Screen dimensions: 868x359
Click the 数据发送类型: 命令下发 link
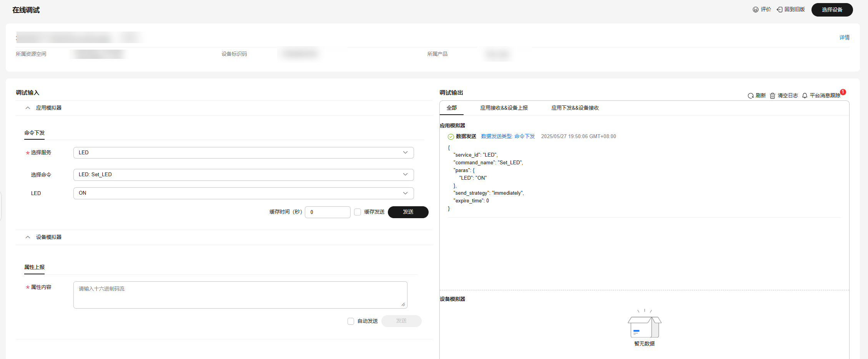pos(508,137)
